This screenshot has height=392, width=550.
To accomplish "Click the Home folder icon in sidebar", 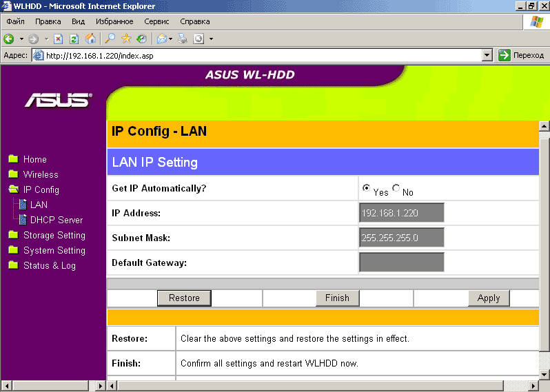I will (13, 159).
